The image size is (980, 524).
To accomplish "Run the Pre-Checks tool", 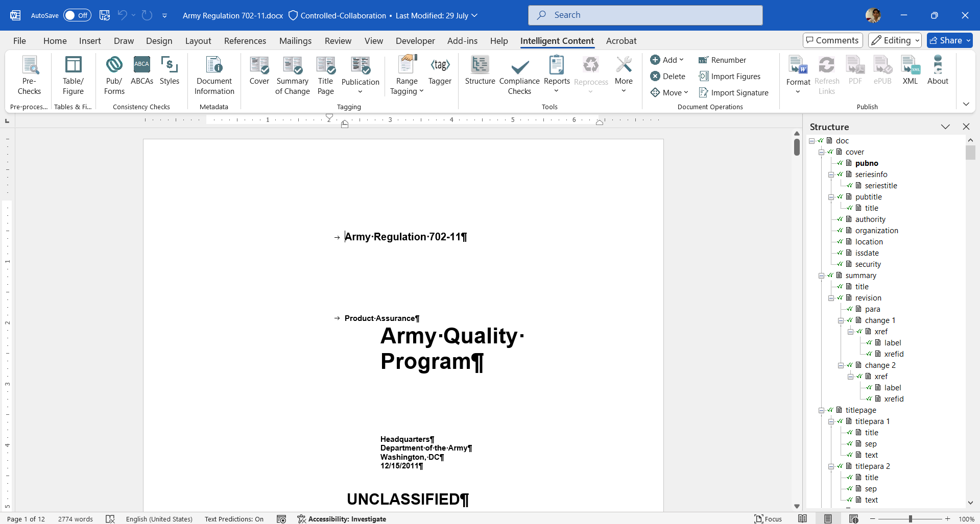I will click(29, 76).
